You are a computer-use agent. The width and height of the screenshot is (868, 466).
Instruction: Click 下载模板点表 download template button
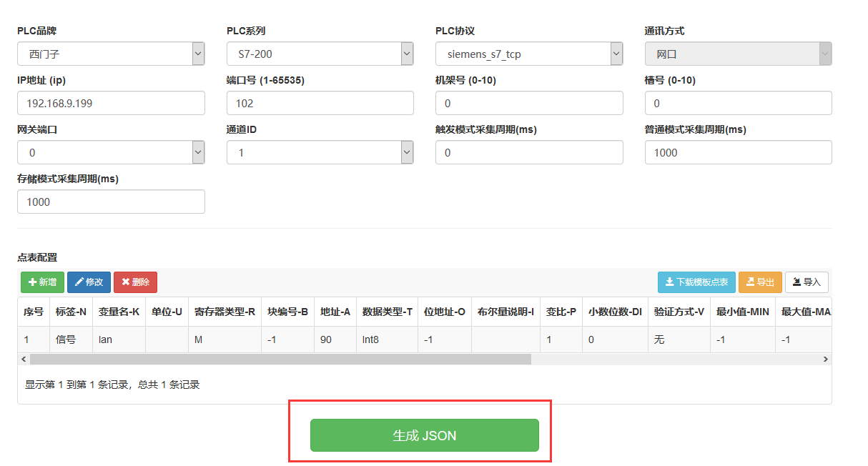696,282
